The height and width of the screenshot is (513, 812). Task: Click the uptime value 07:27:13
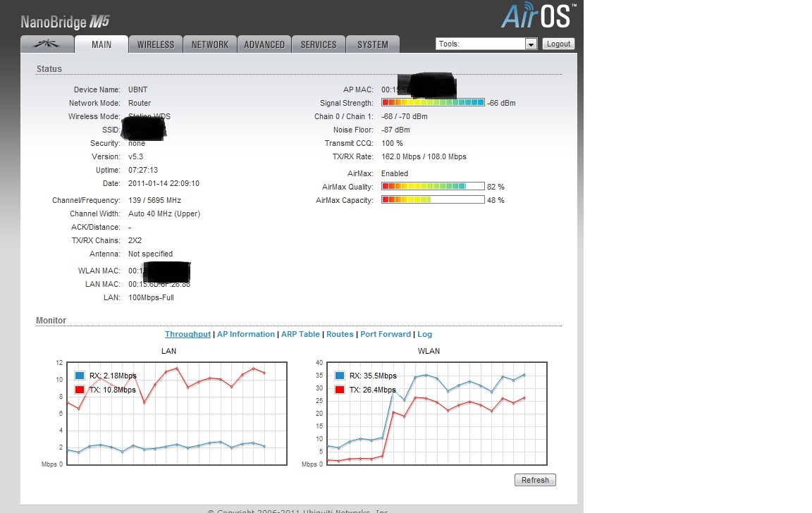[143, 170]
